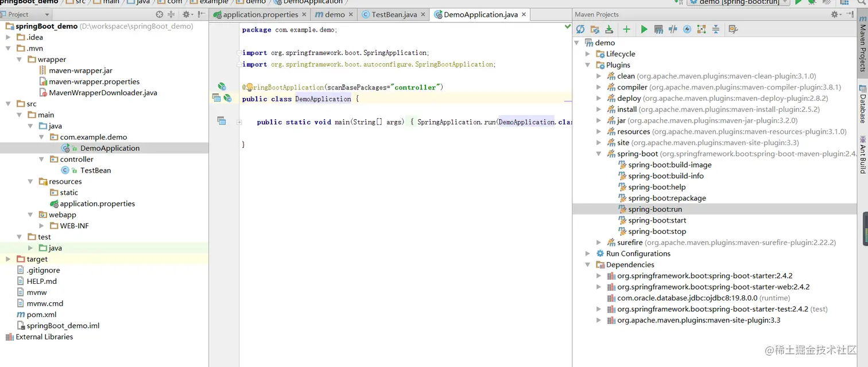Image resolution: width=868 pixels, height=367 pixels.
Task: Select application.properties in Project tree
Action: (x=98, y=204)
